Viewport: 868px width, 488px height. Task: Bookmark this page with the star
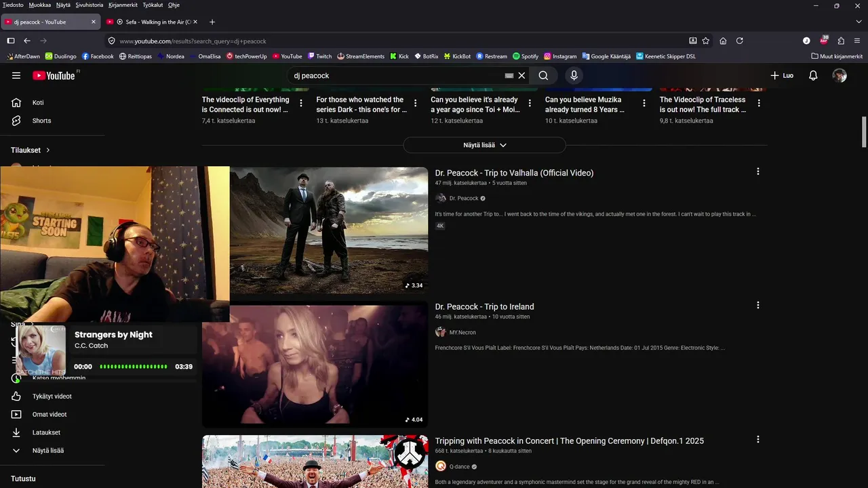(x=706, y=41)
